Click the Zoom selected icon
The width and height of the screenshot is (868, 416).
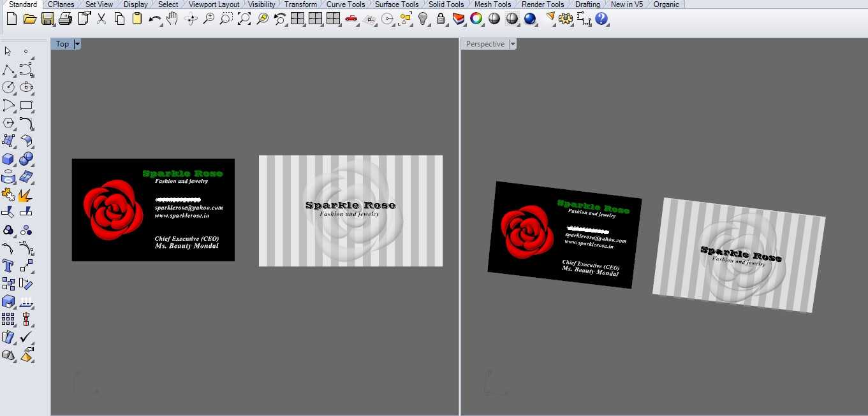point(261,19)
